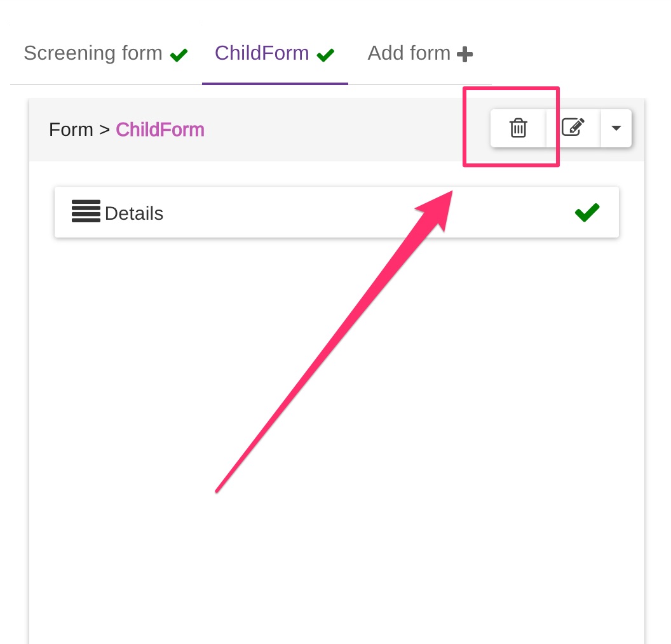The width and height of the screenshot is (671, 644).
Task: Select the ChildForm tab
Action: pos(262,53)
